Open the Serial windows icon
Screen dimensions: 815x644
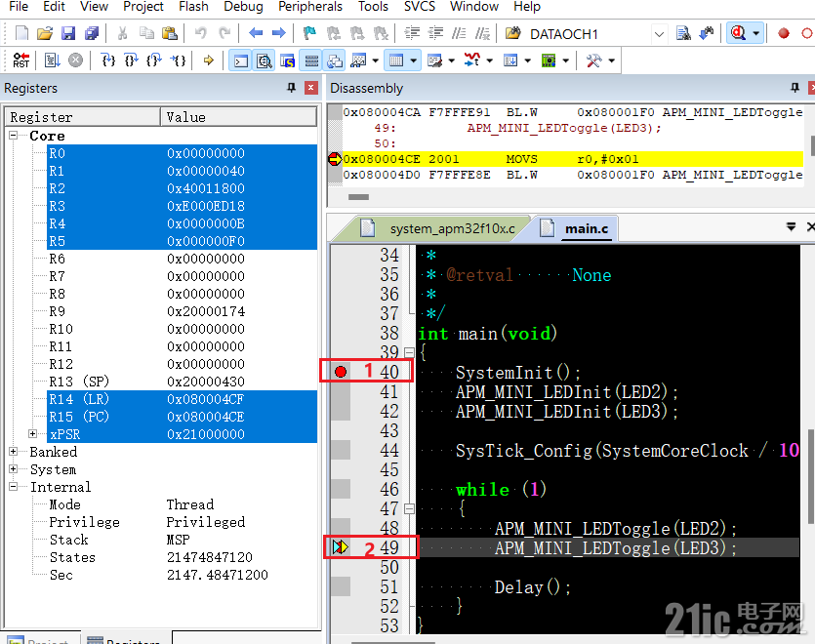pos(434,60)
